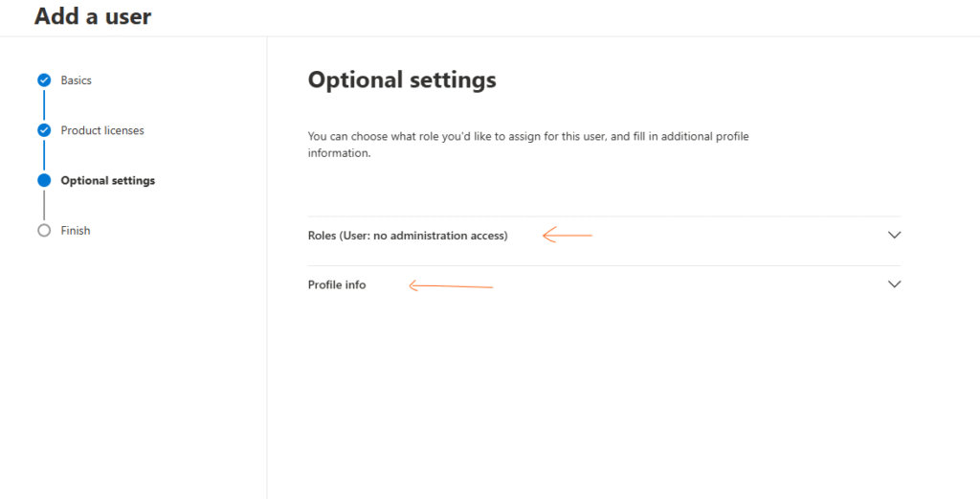Screen dimensions: 980x499
Task: Click the "Add a user" page title
Action: point(93,16)
